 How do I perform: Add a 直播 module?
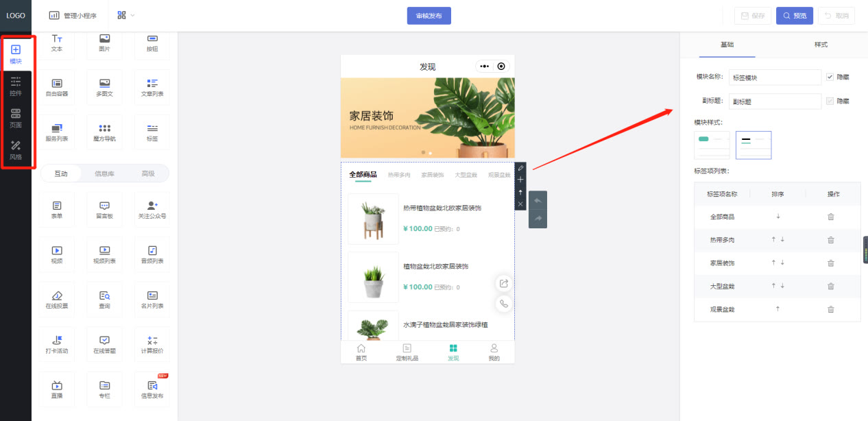[x=57, y=389]
